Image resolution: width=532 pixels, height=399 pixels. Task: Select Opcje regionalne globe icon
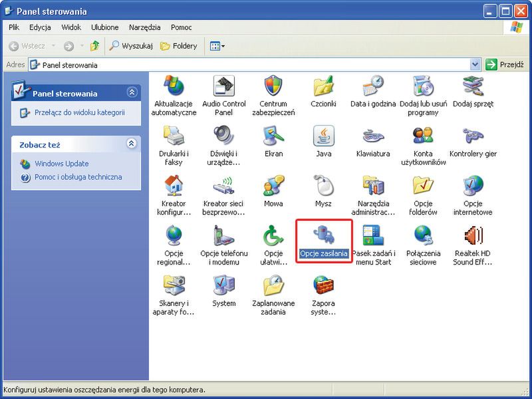coord(174,235)
